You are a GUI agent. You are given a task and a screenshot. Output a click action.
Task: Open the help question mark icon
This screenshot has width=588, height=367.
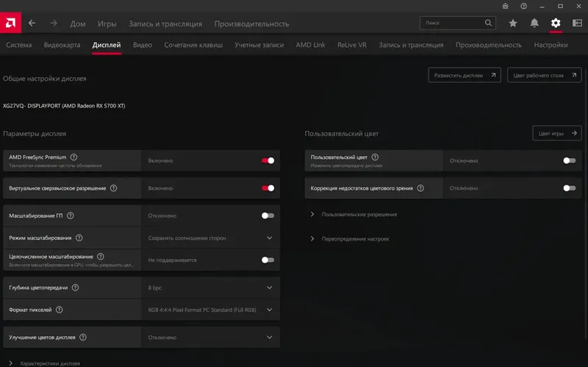pos(523,6)
